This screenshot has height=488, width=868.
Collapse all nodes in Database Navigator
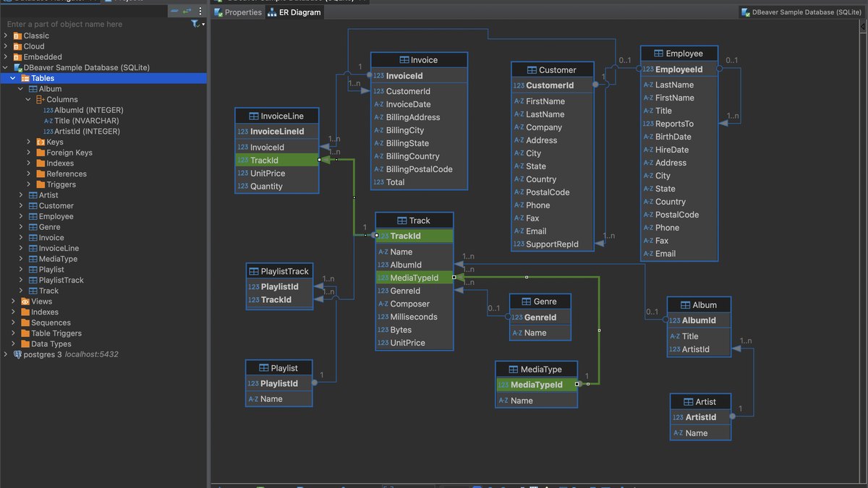tap(174, 11)
